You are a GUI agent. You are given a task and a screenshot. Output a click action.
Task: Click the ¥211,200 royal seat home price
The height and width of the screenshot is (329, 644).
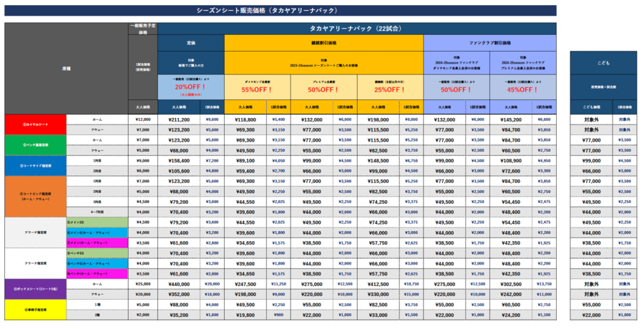click(x=178, y=119)
